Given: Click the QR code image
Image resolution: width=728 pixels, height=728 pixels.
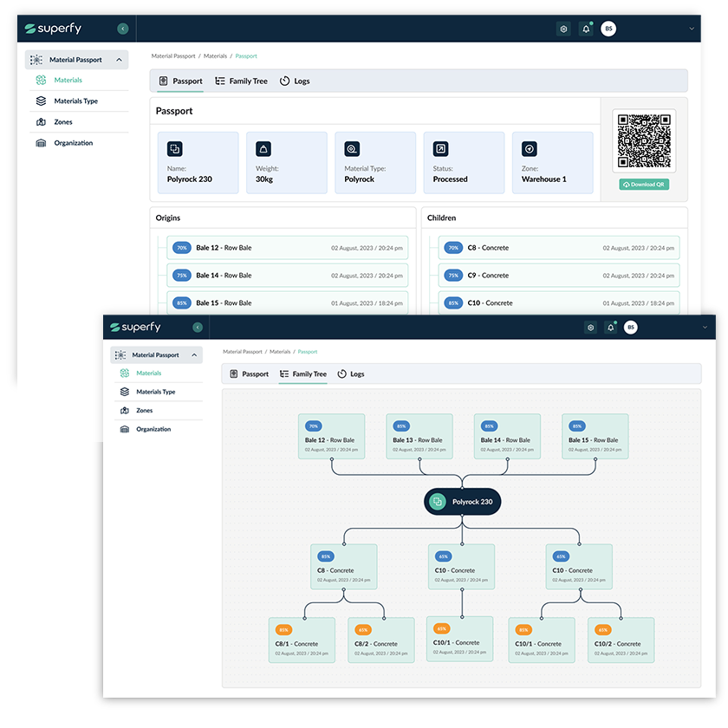Looking at the screenshot, I should point(644,140).
